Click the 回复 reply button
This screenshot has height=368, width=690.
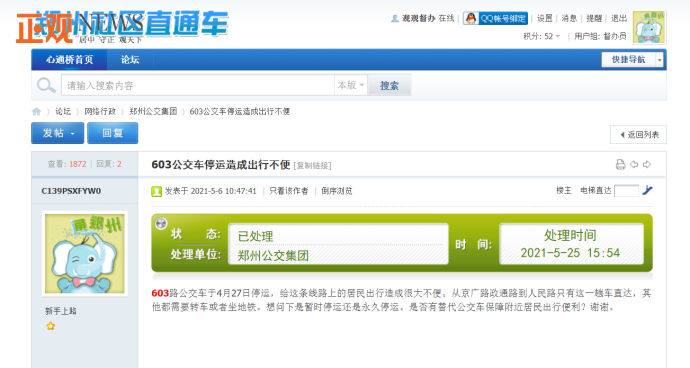pos(113,133)
